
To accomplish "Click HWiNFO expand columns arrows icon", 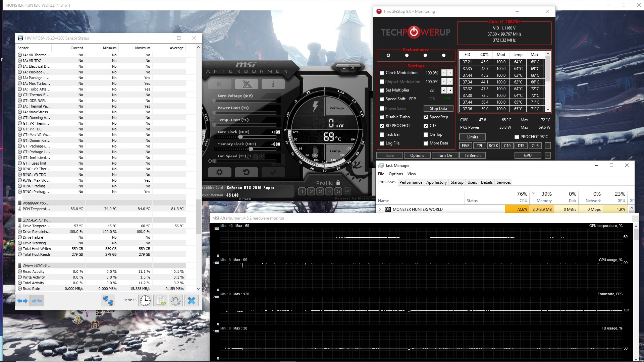I will (23, 301).
